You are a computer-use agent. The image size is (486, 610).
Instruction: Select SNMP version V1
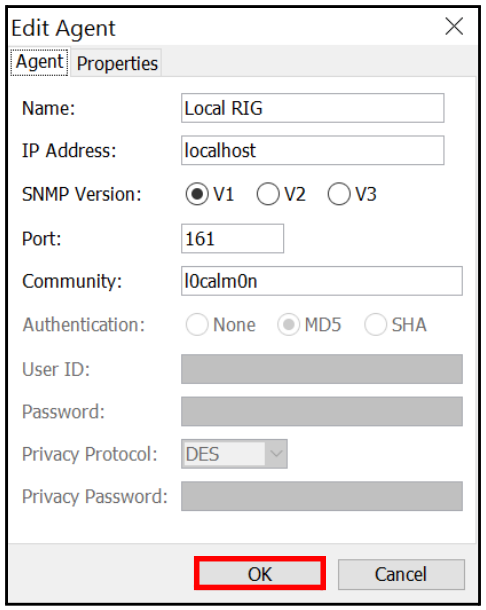click(210, 194)
